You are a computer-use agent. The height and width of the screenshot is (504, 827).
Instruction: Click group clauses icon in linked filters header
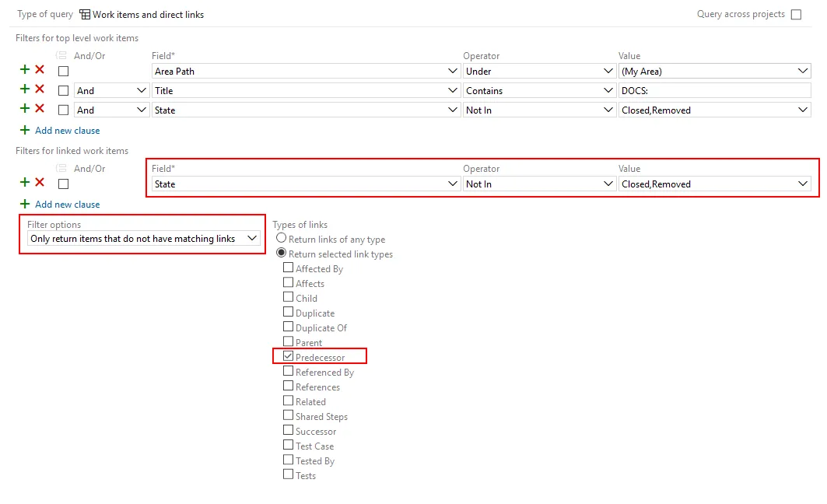[x=61, y=168]
